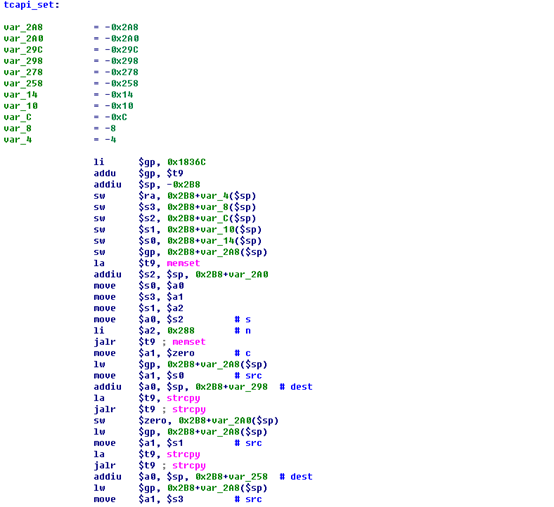
Task: Click the -4 offset value
Action: click(x=110, y=140)
